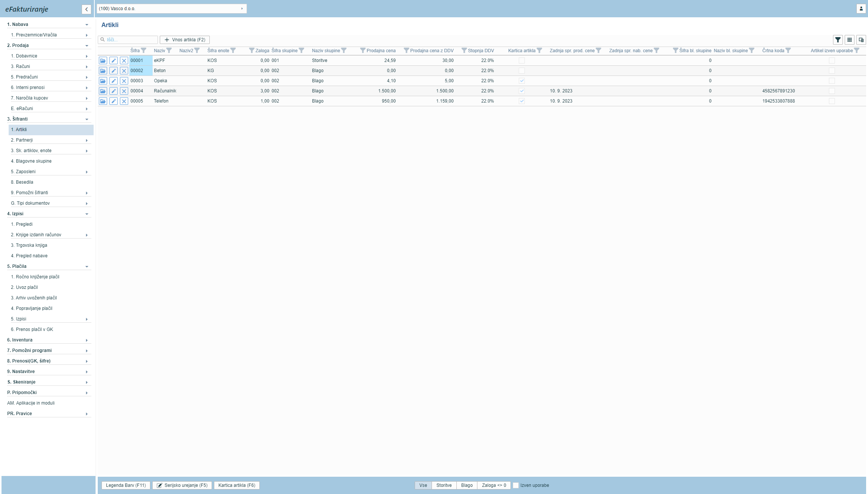
Task: Edit article 00001 with pencil icon
Action: tap(113, 60)
